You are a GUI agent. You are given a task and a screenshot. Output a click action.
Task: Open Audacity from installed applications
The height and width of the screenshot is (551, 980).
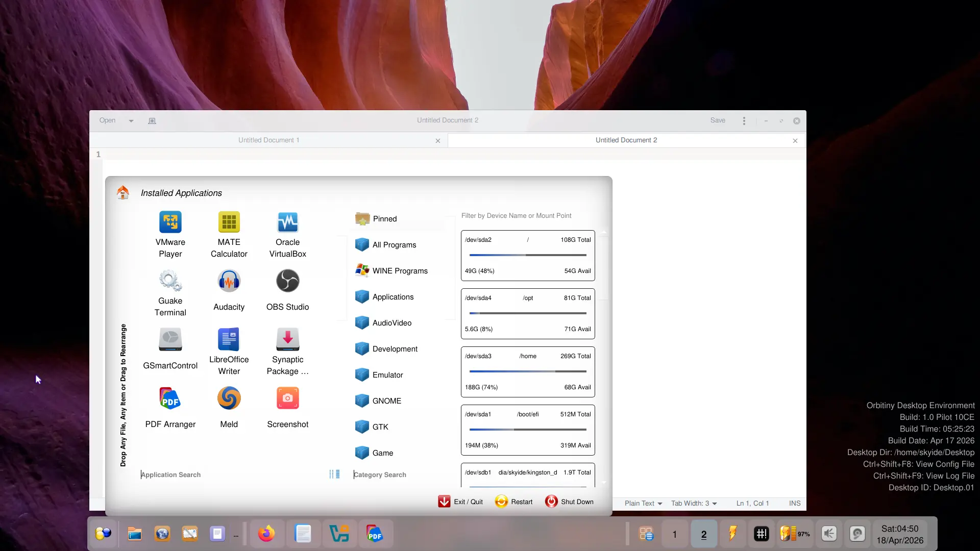[229, 281]
